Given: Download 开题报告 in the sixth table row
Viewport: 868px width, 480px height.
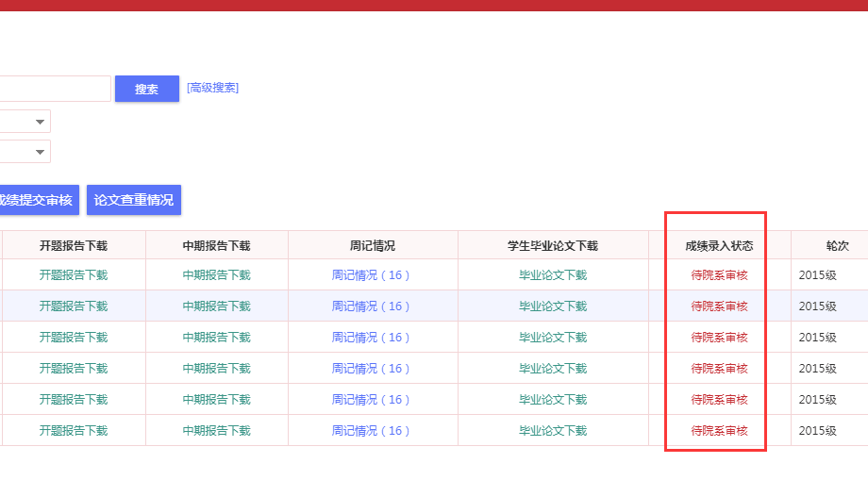Looking at the screenshot, I should click(74, 431).
